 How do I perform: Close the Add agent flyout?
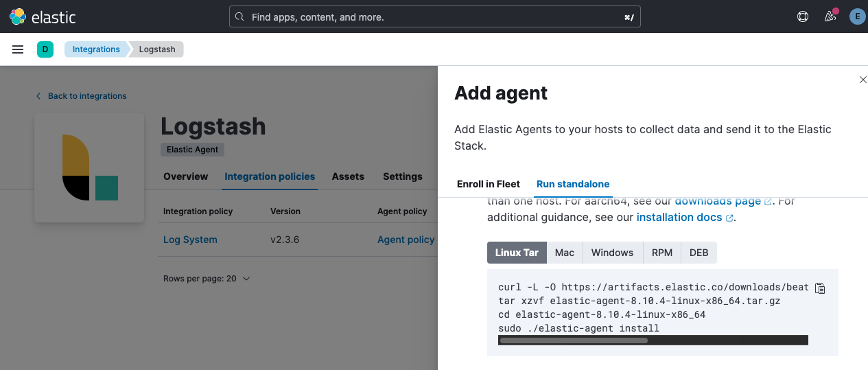[863, 80]
